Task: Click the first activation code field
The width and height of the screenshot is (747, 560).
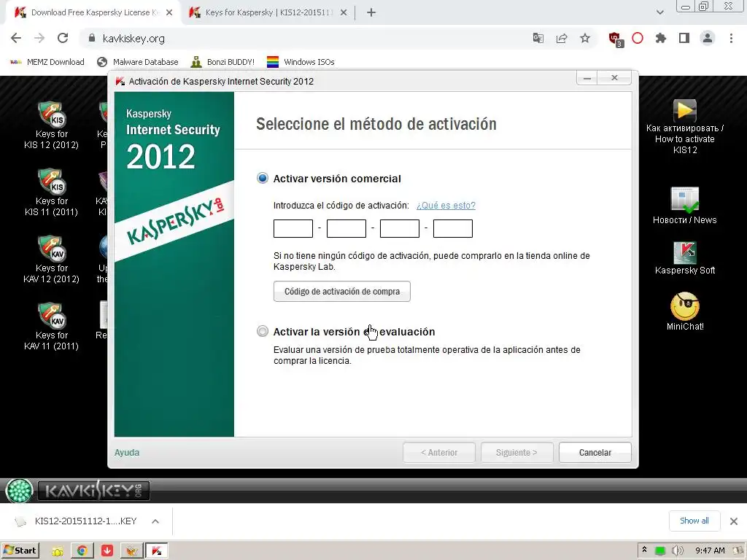Action: click(293, 228)
